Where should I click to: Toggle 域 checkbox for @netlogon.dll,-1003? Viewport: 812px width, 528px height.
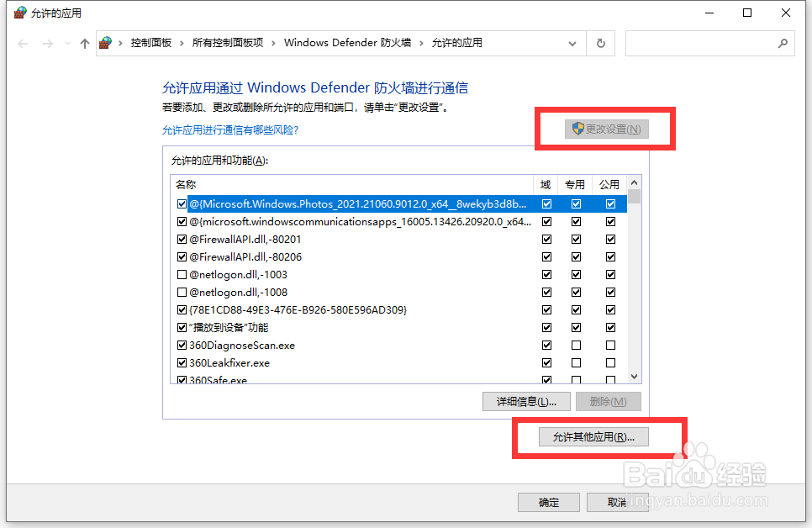[x=546, y=275]
